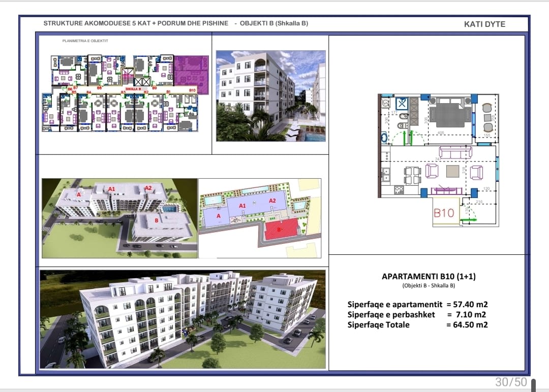The width and height of the screenshot is (549, 392).
Task: Click the purple highlighted unit on the floor plan
Action: [192, 75]
